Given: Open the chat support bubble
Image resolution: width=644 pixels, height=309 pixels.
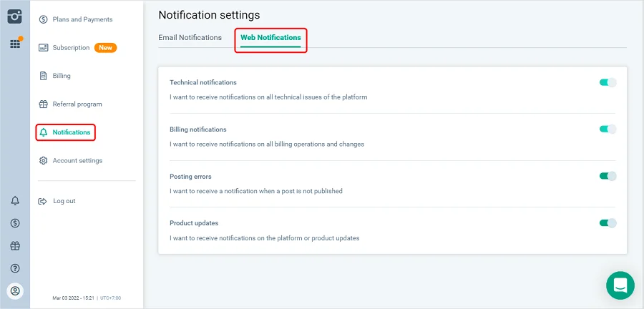Looking at the screenshot, I should (x=620, y=285).
